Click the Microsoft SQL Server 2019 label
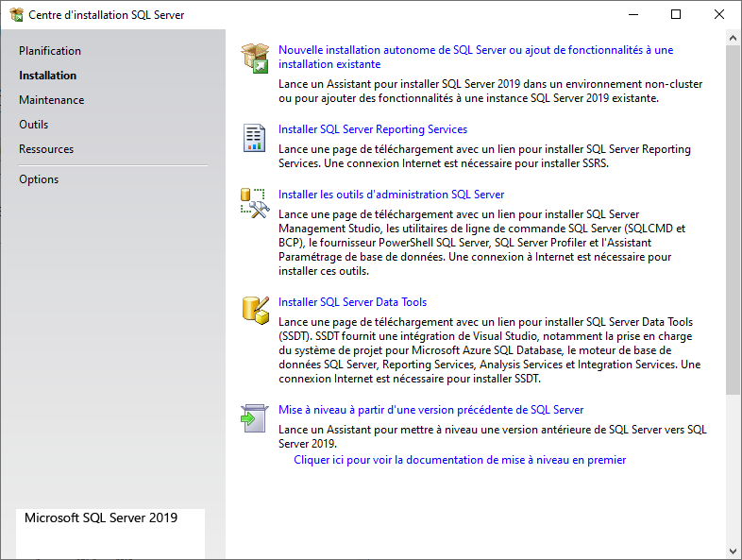 pyautogui.click(x=101, y=518)
